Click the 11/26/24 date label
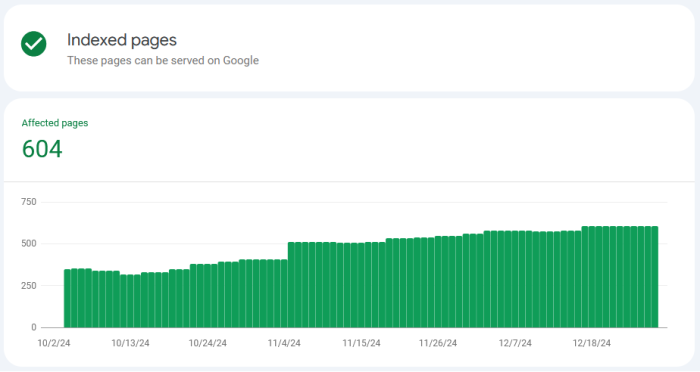Screen dimensions: 700x372 [438, 343]
